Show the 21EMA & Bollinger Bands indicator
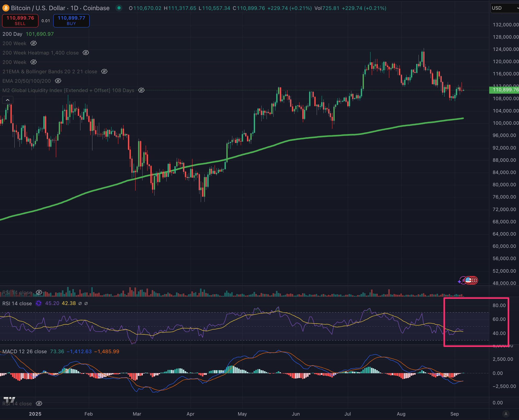Image resolution: width=519 pixels, height=420 pixels. pos(104,71)
